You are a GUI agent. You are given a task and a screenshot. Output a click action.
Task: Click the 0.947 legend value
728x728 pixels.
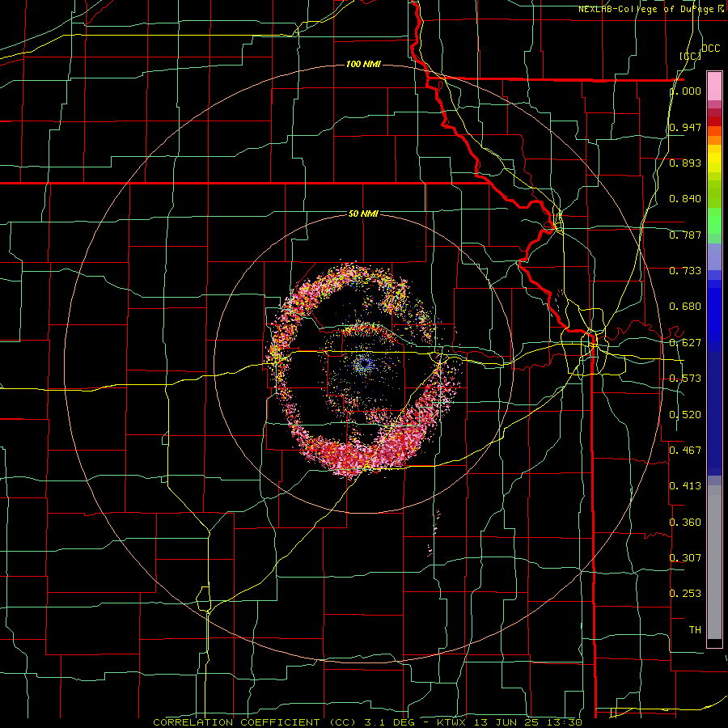[685, 127]
